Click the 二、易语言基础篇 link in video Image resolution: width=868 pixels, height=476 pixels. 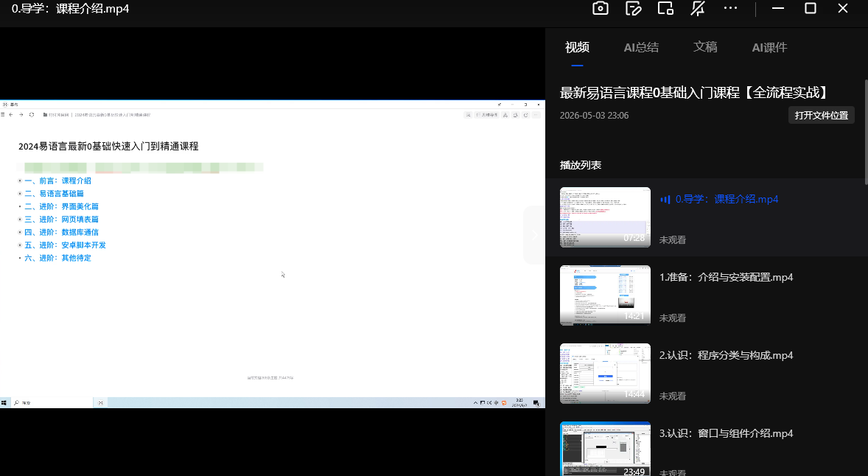click(55, 194)
